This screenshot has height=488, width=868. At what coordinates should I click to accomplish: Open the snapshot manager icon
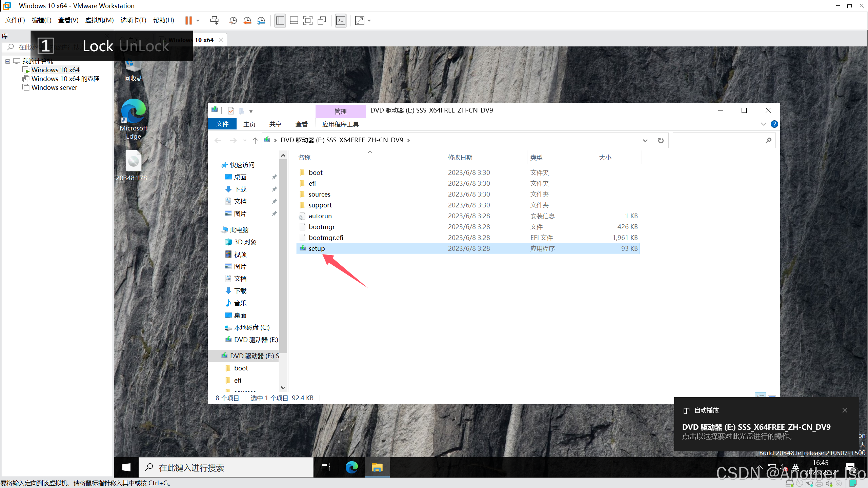coord(261,21)
